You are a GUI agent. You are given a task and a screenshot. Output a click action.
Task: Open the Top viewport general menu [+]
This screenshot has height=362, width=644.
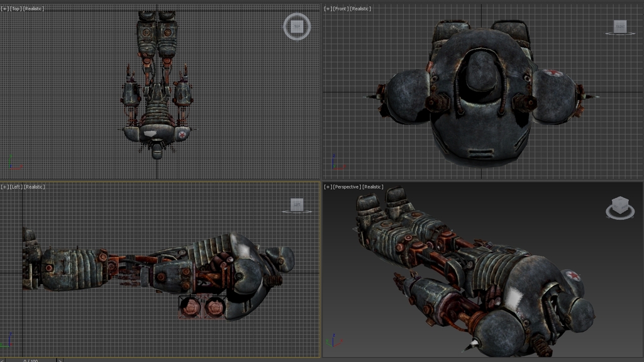tap(5, 8)
